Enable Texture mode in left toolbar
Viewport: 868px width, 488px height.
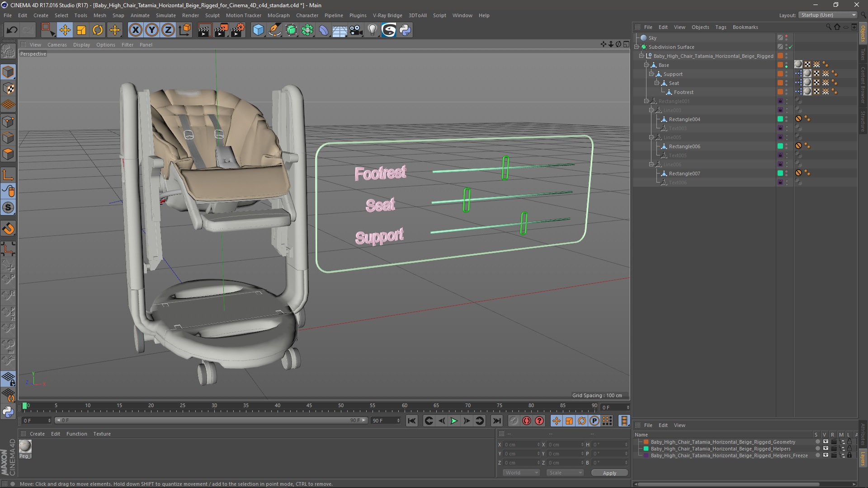pyautogui.click(x=8, y=89)
